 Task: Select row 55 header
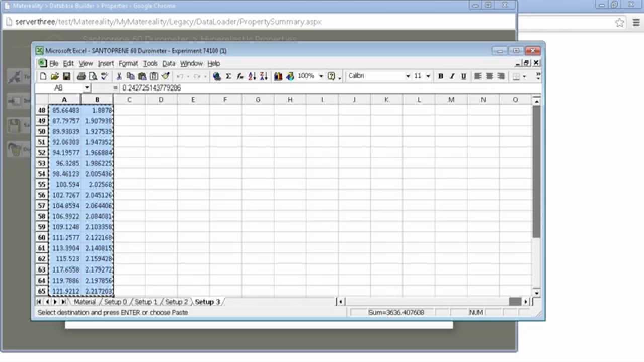coord(42,185)
